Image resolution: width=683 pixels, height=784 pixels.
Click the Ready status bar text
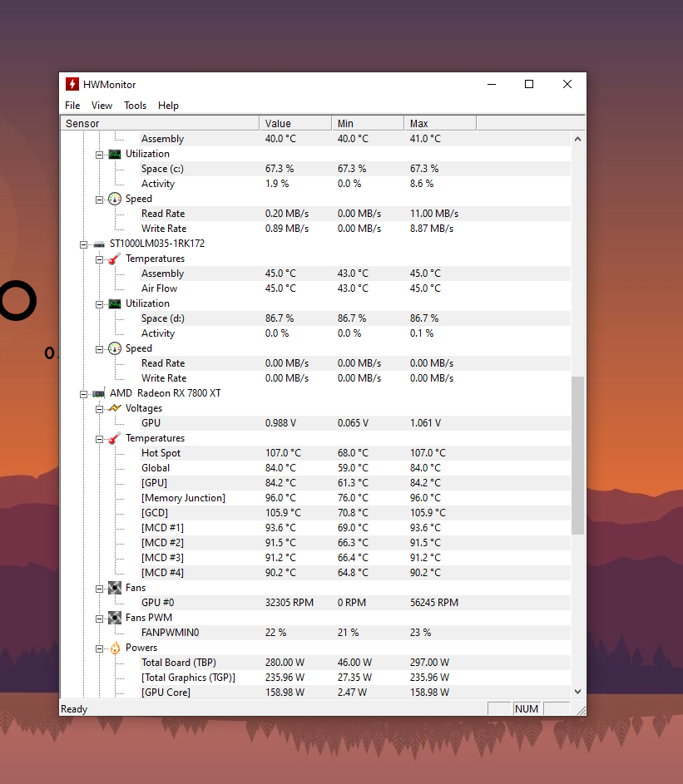click(74, 709)
